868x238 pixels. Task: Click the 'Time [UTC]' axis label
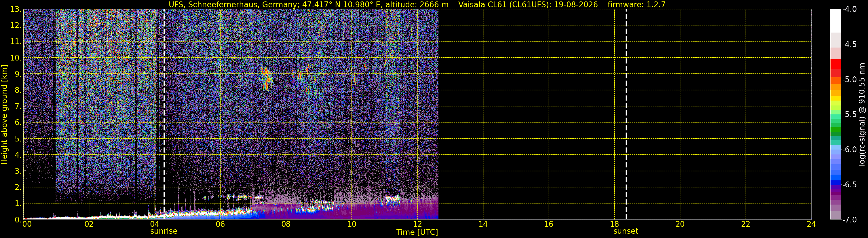point(417,232)
